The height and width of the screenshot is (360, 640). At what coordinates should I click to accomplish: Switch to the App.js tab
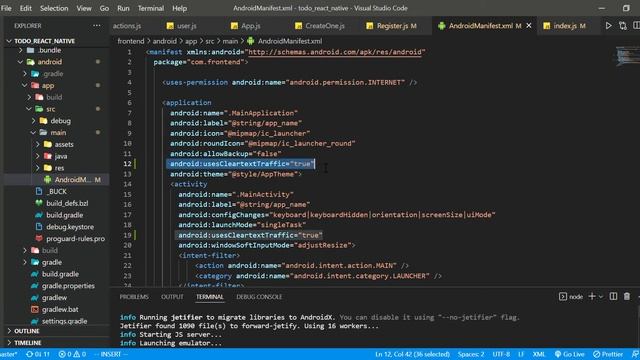pos(245,26)
